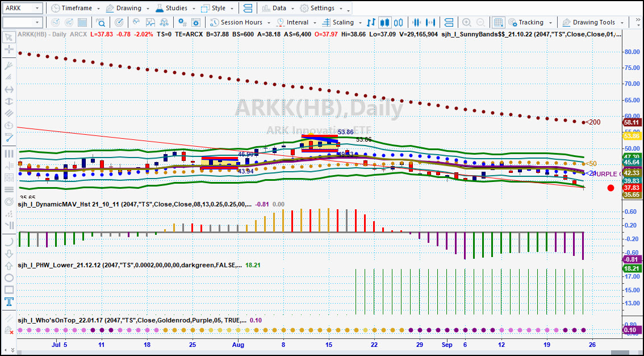Click the gear with hash customize icon
This screenshot has width=644, height=356.
click(182, 22)
